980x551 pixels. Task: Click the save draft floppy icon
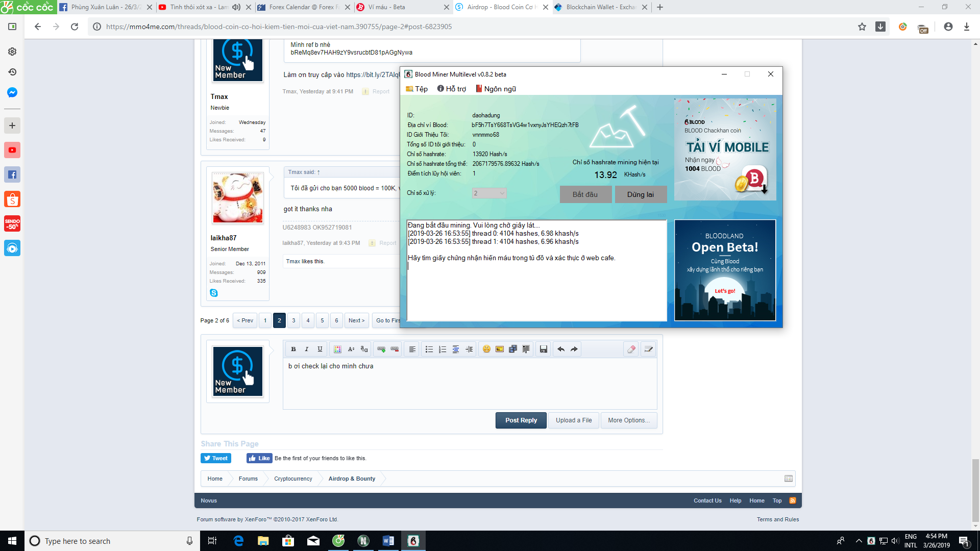coord(544,349)
